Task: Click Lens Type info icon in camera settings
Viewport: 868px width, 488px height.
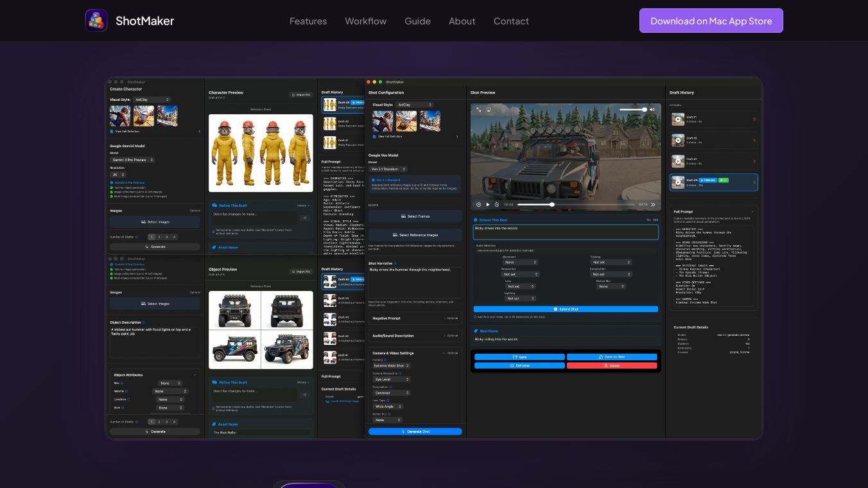Action: click(387, 400)
